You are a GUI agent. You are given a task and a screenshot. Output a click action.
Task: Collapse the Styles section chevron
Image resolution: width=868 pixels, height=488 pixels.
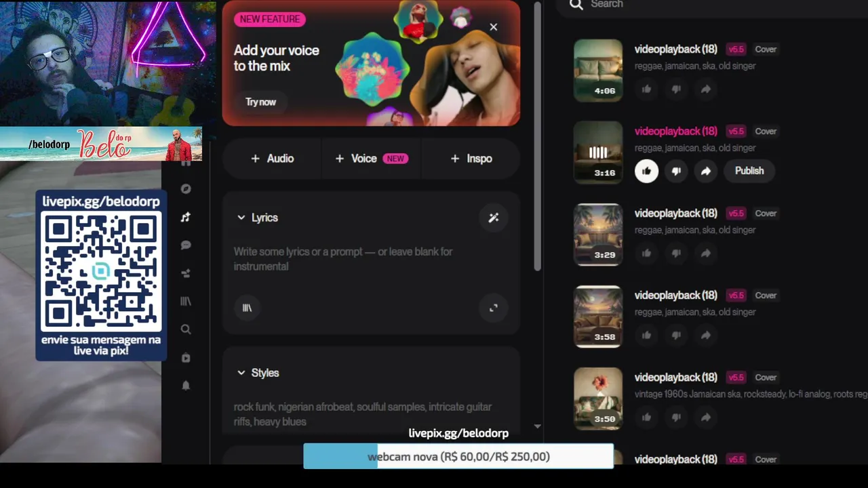pyautogui.click(x=241, y=373)
